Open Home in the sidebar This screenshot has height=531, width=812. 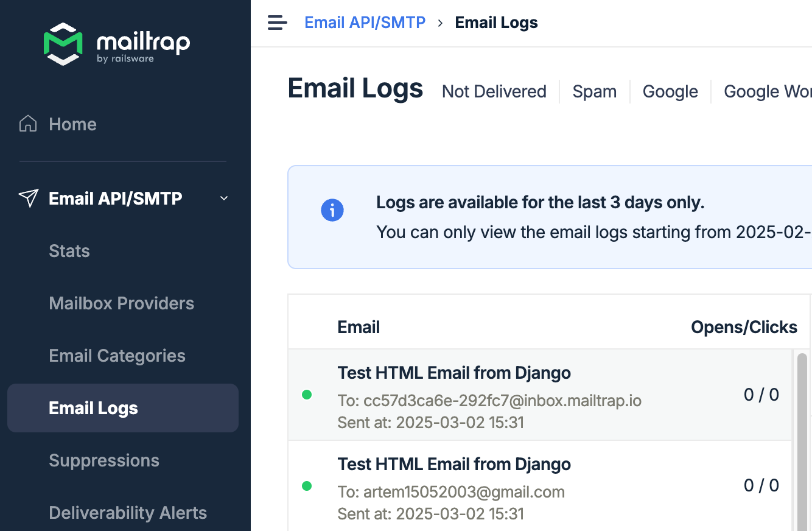tap(72, 124)
